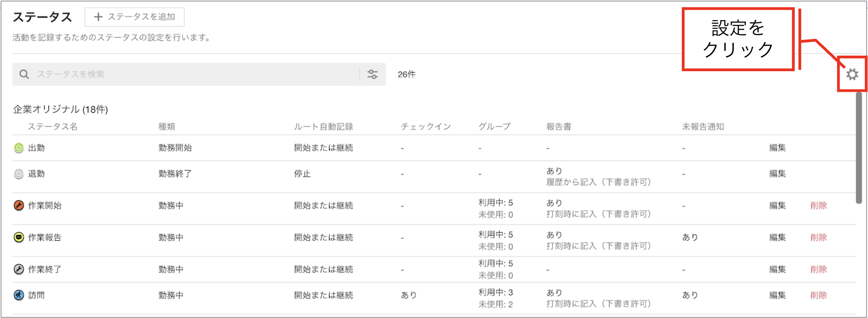Delete the 作業報告 status
The image size is (868, 318).
coord(818,237)
